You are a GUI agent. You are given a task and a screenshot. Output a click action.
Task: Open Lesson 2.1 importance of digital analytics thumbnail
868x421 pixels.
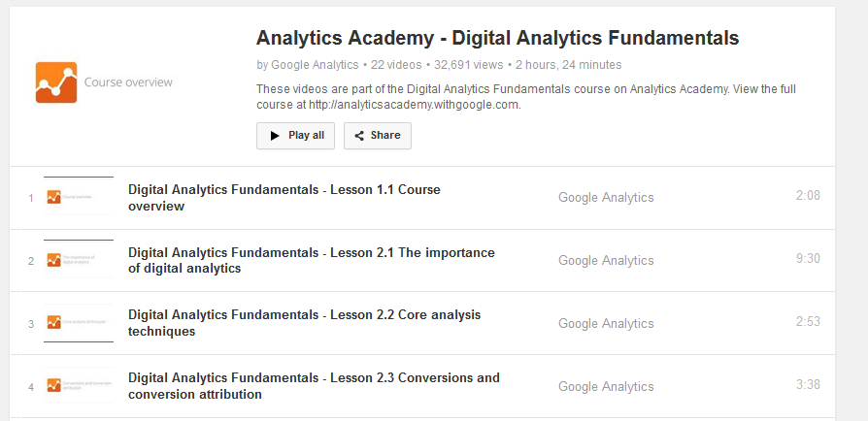coord(79,260)
